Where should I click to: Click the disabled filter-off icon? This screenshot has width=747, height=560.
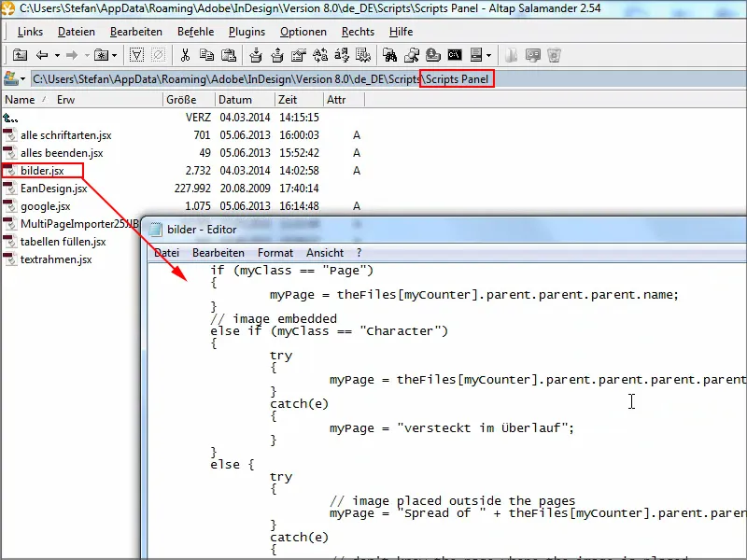pyautogui.click(x=158, y=55)
